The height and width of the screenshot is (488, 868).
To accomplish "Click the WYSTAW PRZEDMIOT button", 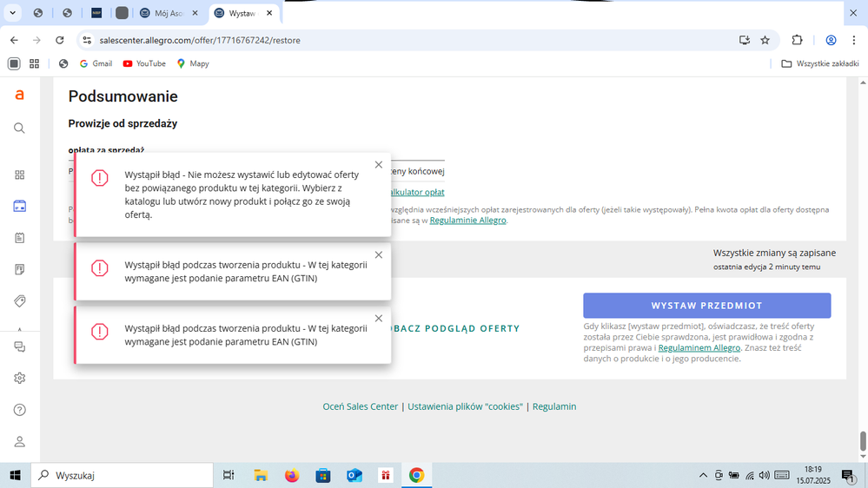I will 706,306.
